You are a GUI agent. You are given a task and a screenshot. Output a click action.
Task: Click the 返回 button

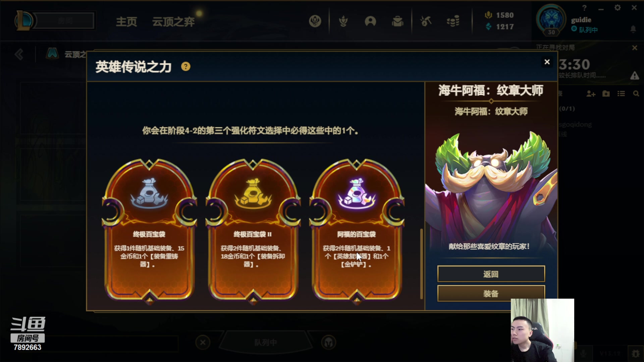pos(491,274)
